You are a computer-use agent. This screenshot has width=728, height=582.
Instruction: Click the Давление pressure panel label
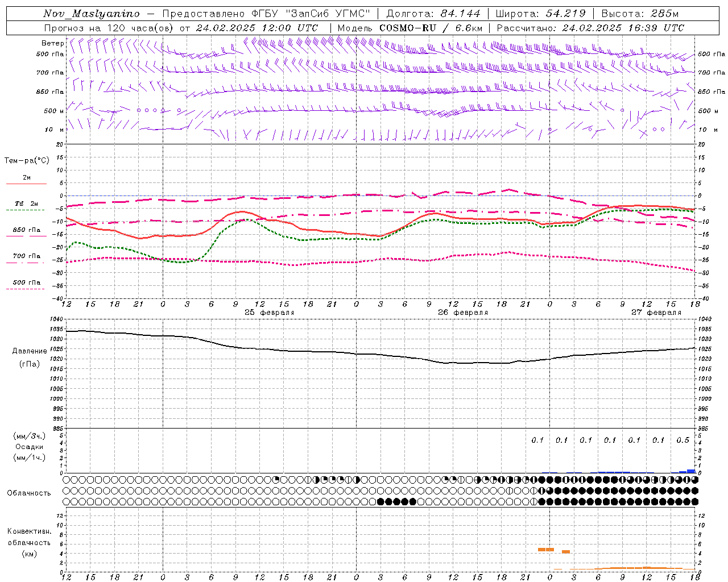coord(30,351)
